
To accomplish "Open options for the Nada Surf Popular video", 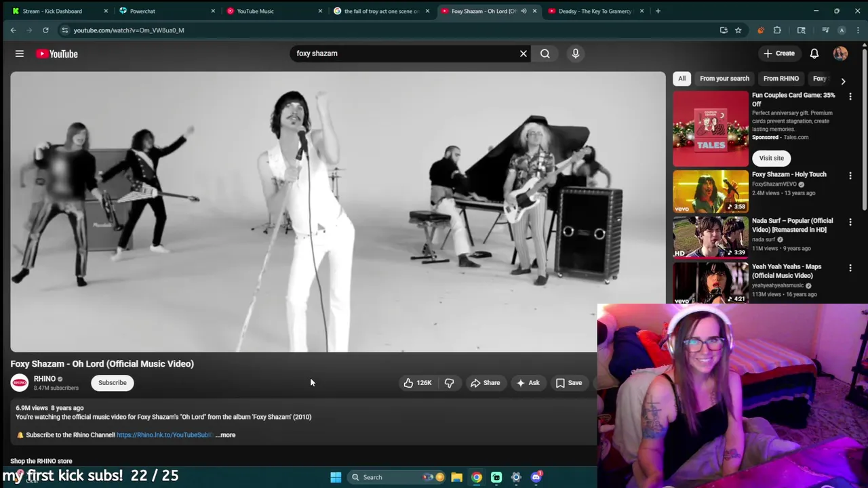I will (850, 222).
